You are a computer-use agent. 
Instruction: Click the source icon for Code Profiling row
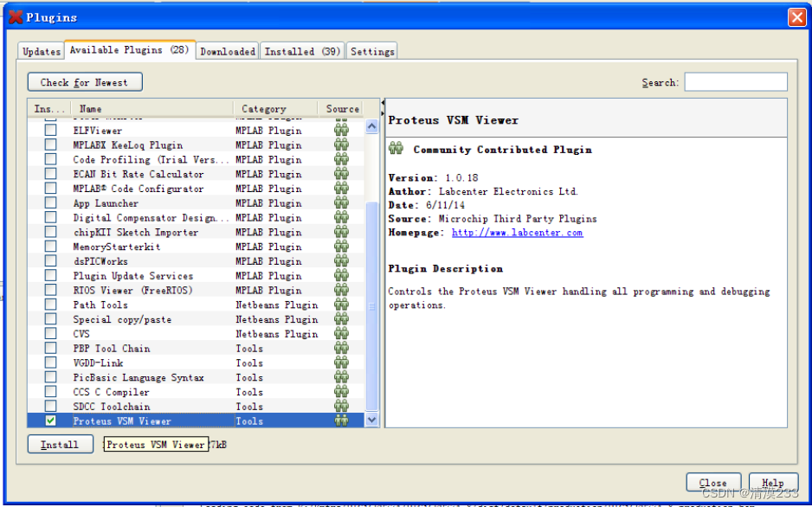[341, 159]
